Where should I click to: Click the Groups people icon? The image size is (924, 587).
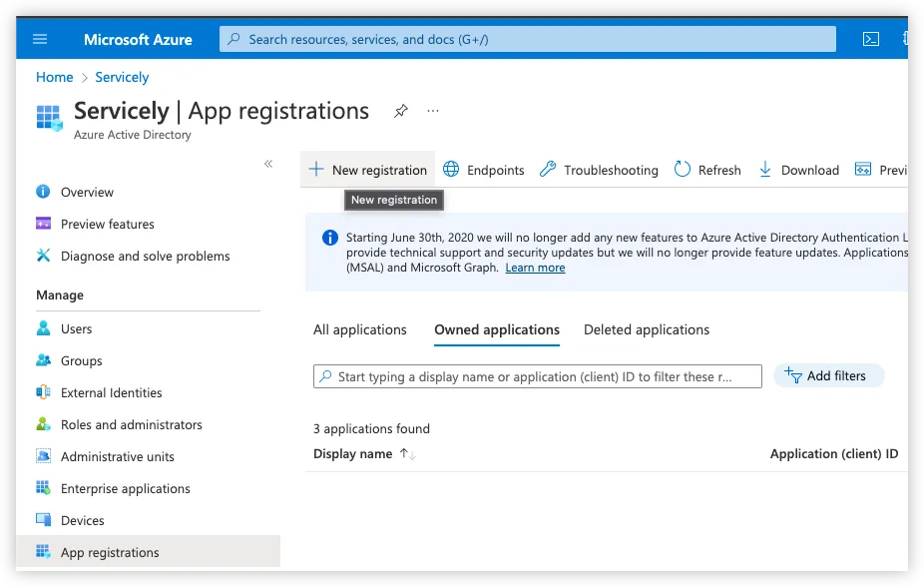click(x=43, y=360)
